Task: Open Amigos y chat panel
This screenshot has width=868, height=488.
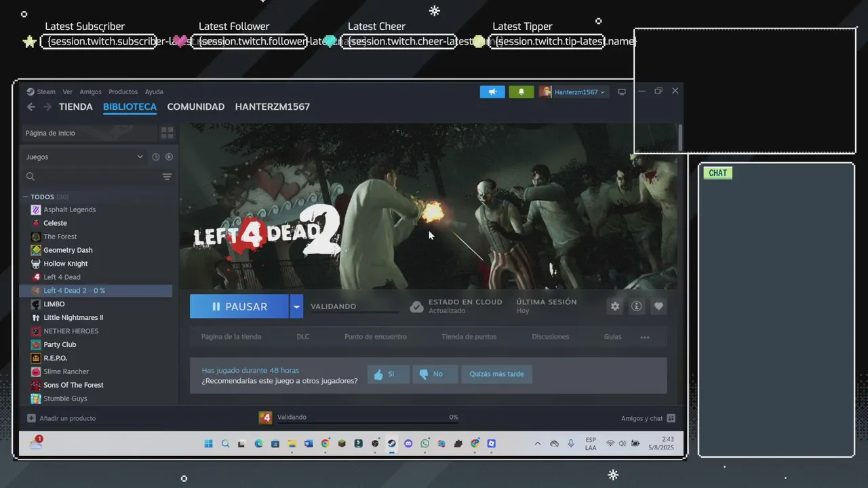Action: (x=648, y=418)
